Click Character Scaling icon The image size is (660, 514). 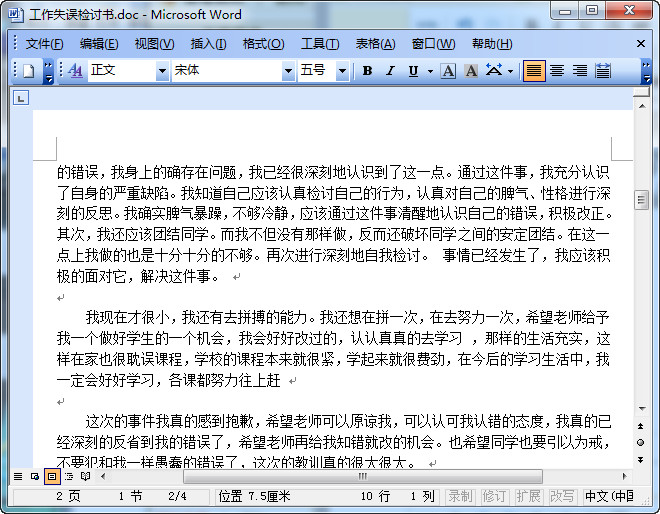[494, 71]
